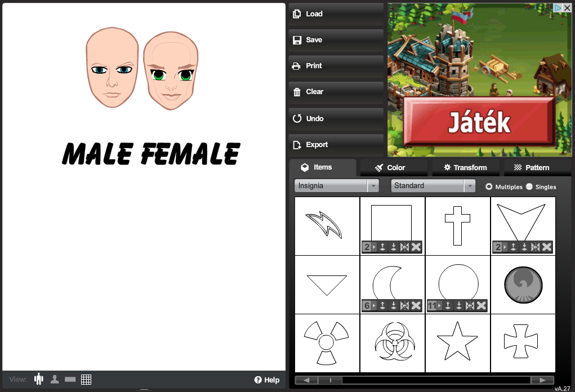
Task: Open the Help link
Action: pos(267,380)
